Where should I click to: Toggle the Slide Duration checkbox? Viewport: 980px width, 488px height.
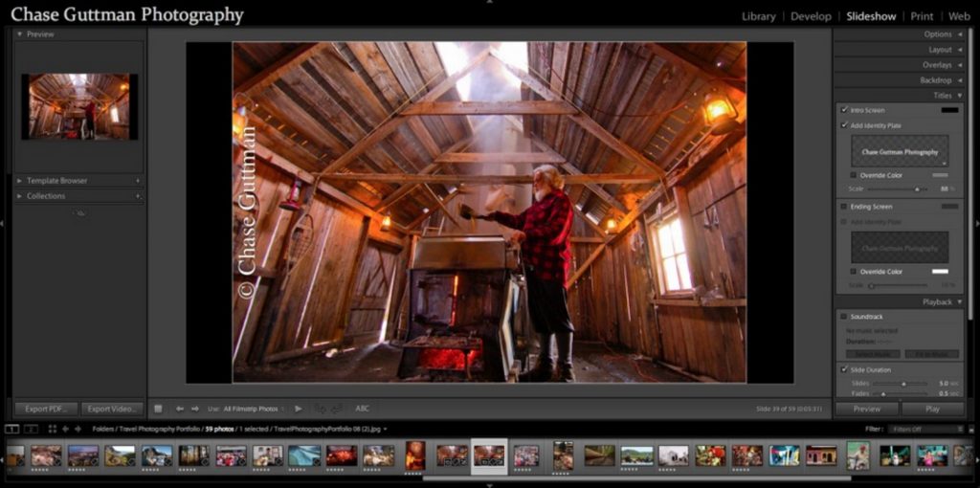pos(844,370)
